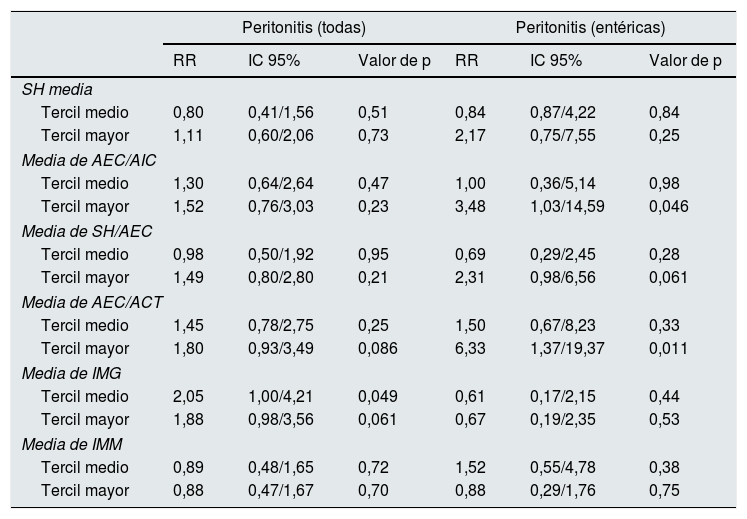Click 'Tercil mayor' under Media de IMM

point(85,491)
